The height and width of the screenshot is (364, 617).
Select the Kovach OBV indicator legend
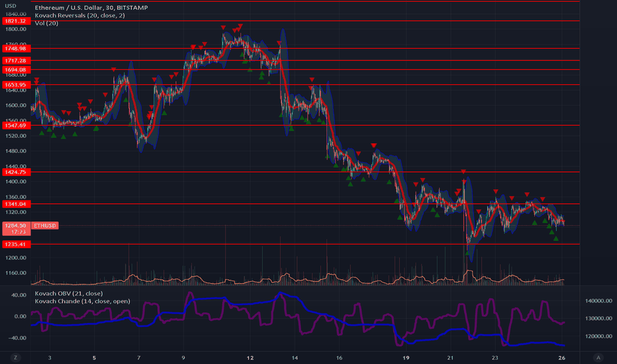coord(69,293)
